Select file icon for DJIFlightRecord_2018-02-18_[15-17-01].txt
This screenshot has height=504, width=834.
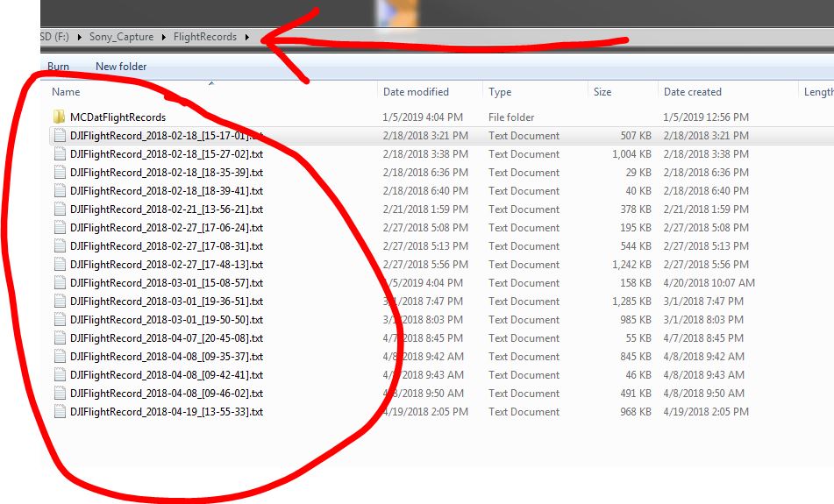60,136
